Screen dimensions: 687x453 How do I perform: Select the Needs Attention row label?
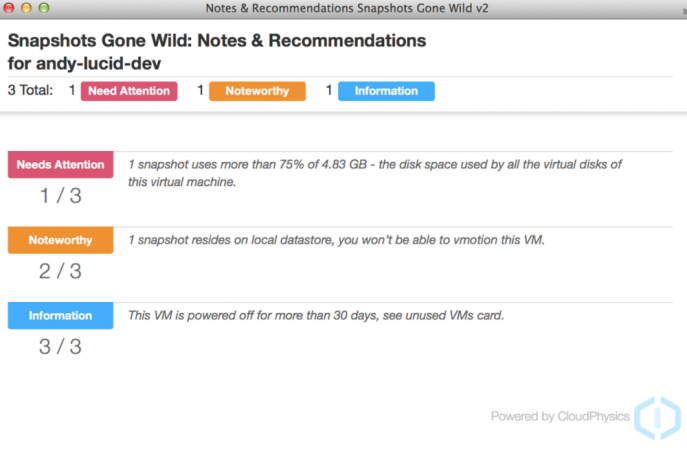point(60,165)
